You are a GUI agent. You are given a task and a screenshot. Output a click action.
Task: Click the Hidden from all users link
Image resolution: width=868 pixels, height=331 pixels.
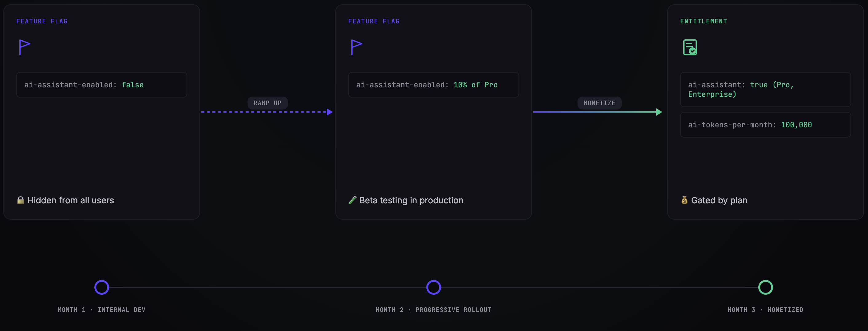pos(71,200)
